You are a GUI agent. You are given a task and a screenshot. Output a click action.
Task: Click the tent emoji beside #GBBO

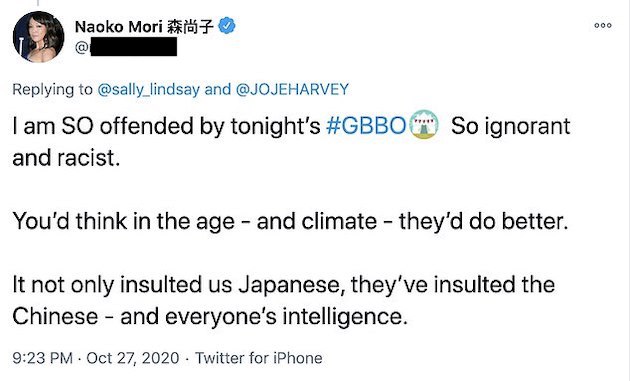[423, 125]
